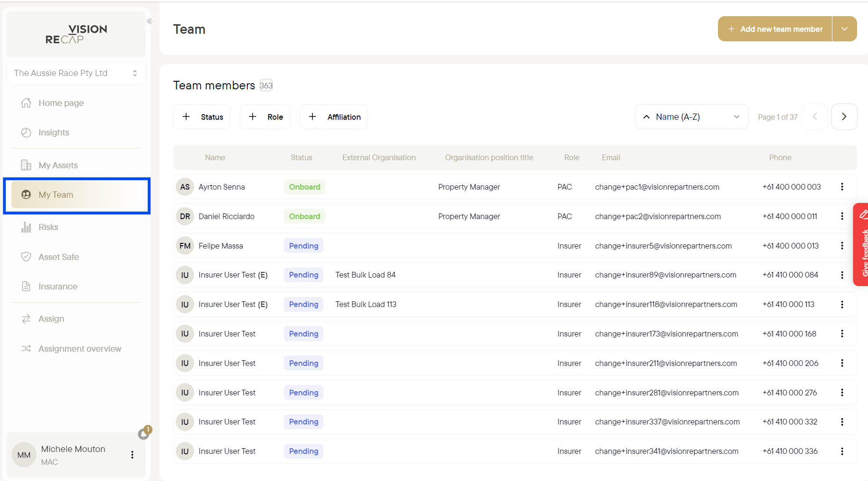The image size is (868, 481).
Task: Click Daniel Ricciardo's Onboard status badge
Action: pos(304,216)
